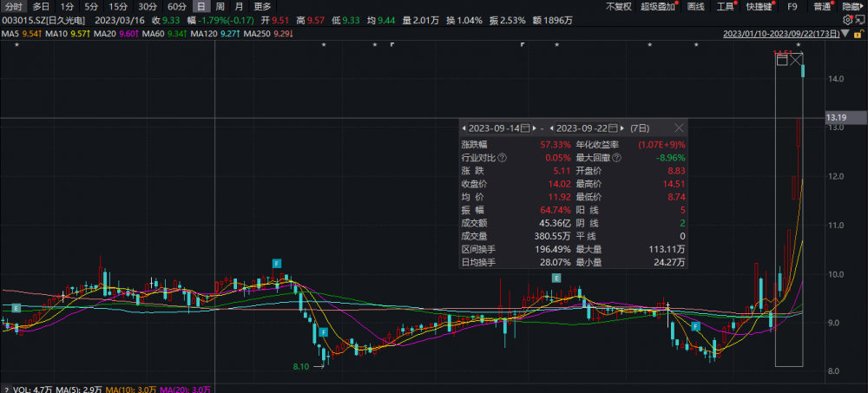Click the first flag marker on top row
Screen dimensions: 868x393
pos(392,44)
